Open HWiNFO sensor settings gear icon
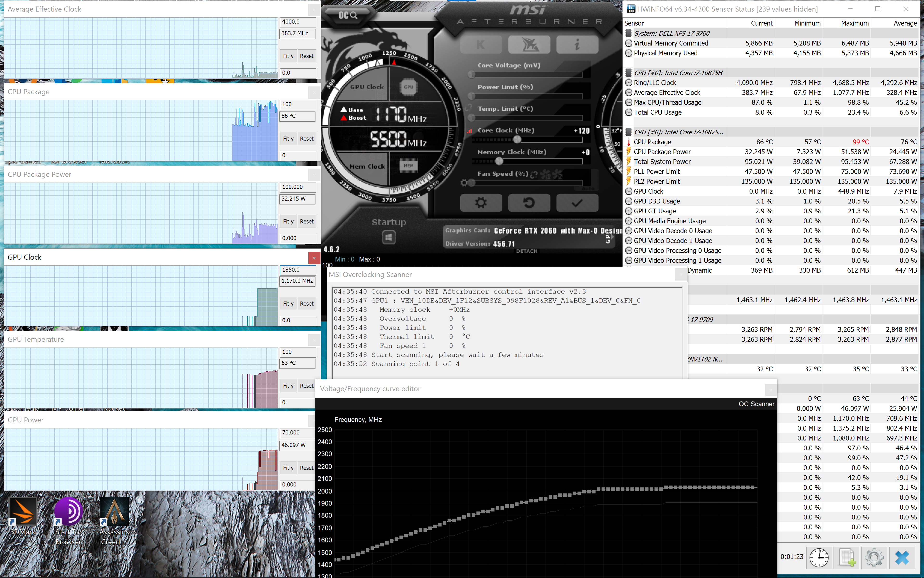924x578 pixels. tap(874, 557)
